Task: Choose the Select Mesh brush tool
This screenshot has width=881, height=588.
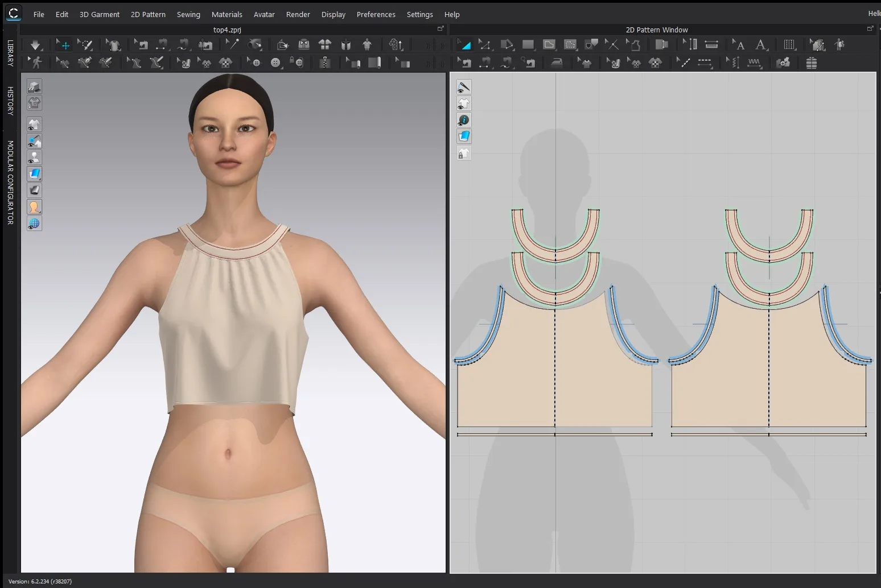Action: pos(85,45)
